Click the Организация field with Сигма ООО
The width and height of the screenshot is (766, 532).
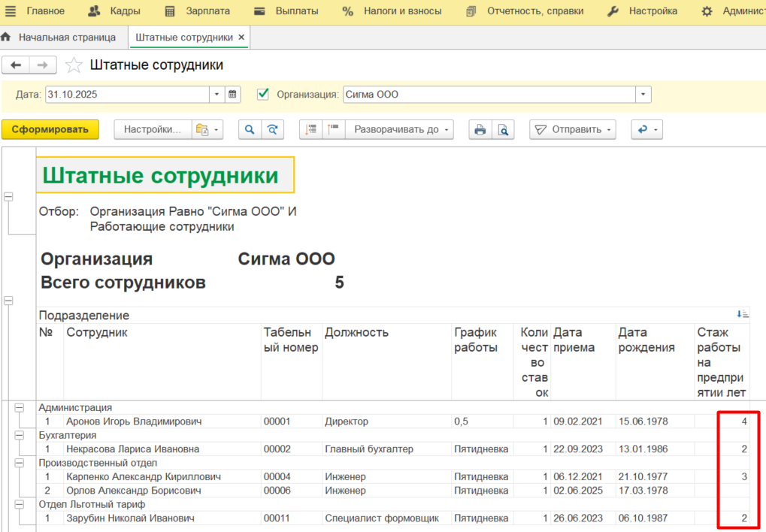[489, 95]
